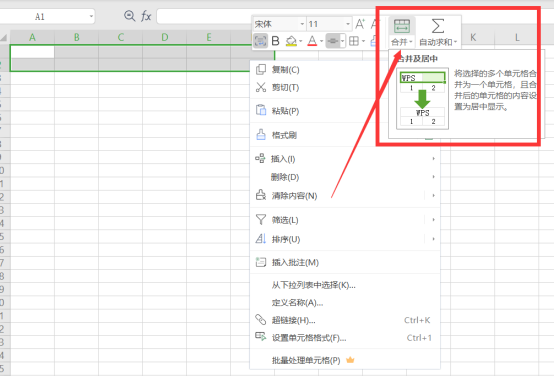Increase font size with the A+ icon
Viewport: 554px width, 376px height.
click(x=360, y=24)
